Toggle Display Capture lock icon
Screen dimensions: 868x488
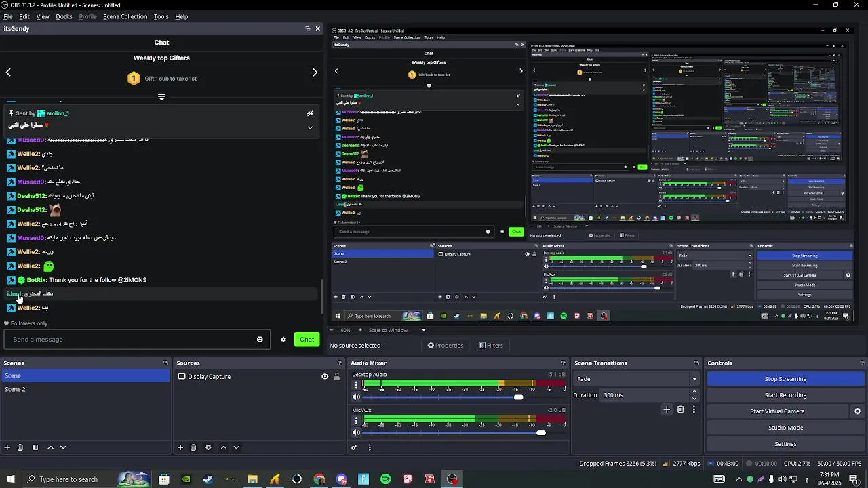coord(336,377)
